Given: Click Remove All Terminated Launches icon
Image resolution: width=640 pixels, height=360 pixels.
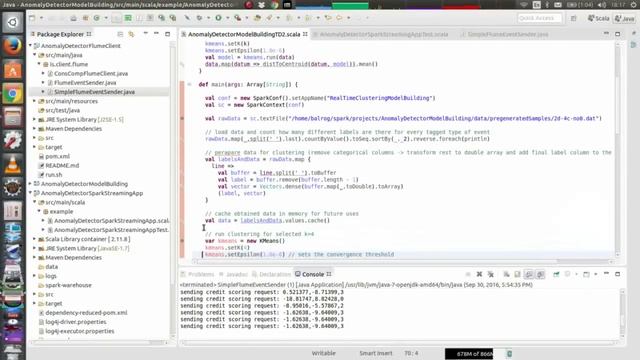Looking at the screenshot, I should [x=491, y=274].
